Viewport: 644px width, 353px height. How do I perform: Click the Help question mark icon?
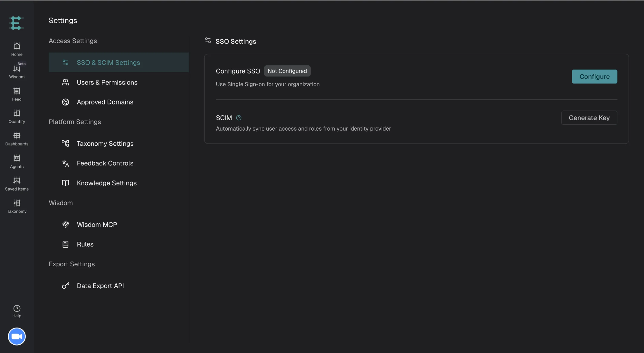17,309
